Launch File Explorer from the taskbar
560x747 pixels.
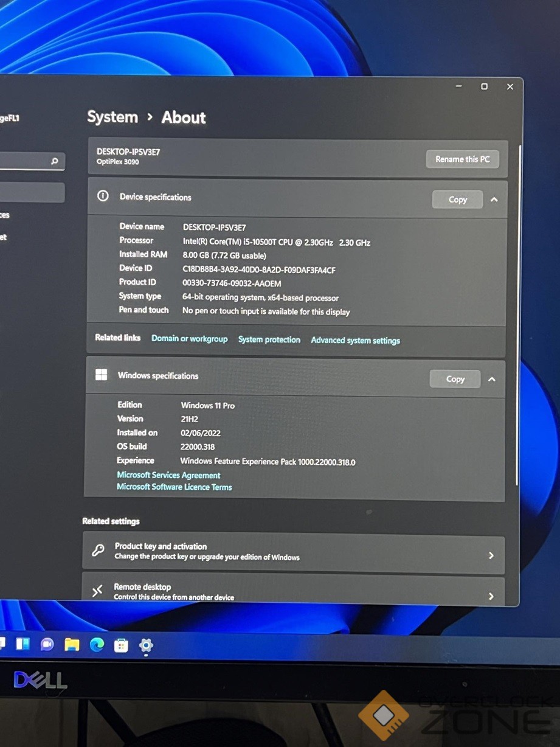tap(72, 645)
